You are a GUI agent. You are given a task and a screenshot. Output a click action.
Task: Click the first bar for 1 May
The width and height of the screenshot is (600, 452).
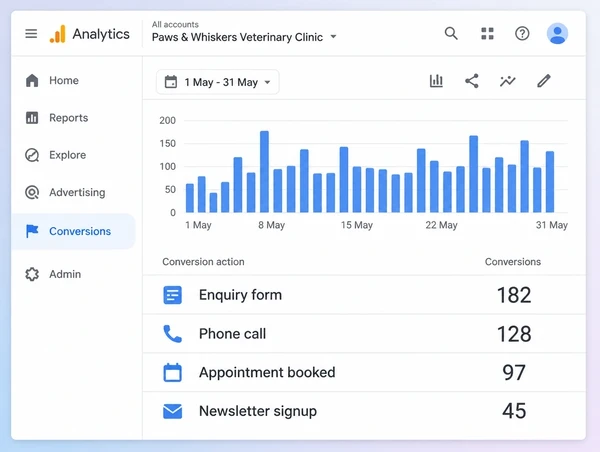click(x=190, y=198)
